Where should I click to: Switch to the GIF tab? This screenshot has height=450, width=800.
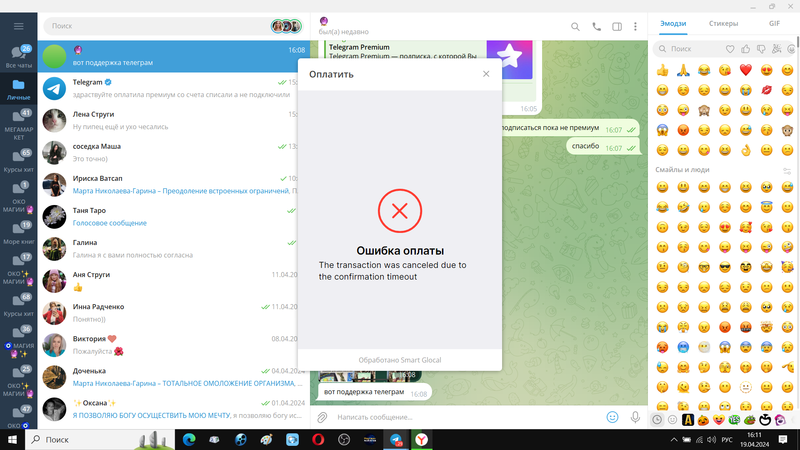[x=774, y=21]
